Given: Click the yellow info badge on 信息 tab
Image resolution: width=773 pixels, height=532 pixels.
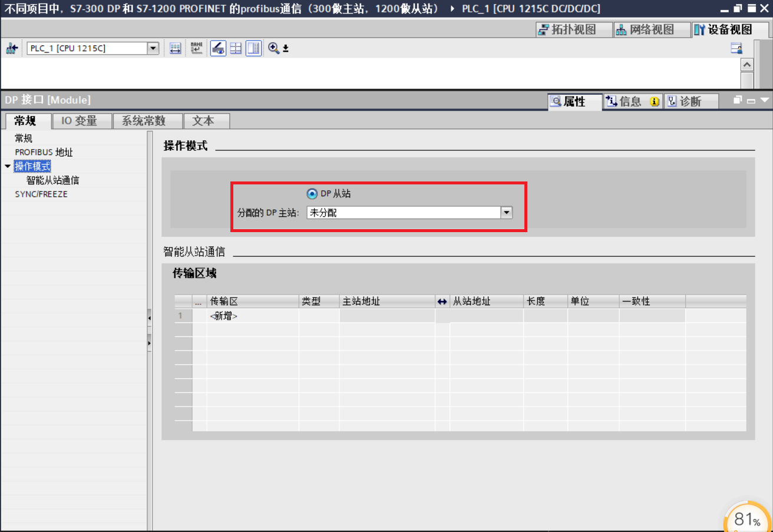Looking at the screenshot, I should coord(655,101).
